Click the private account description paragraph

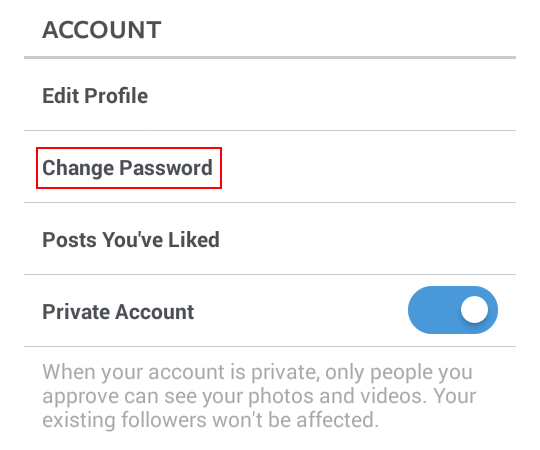(259, 396)
